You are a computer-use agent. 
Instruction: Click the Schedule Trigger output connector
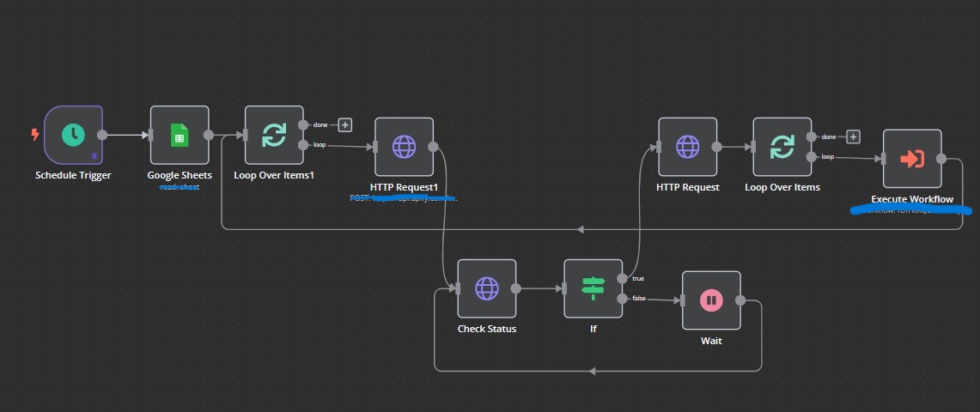pos(102,135)
